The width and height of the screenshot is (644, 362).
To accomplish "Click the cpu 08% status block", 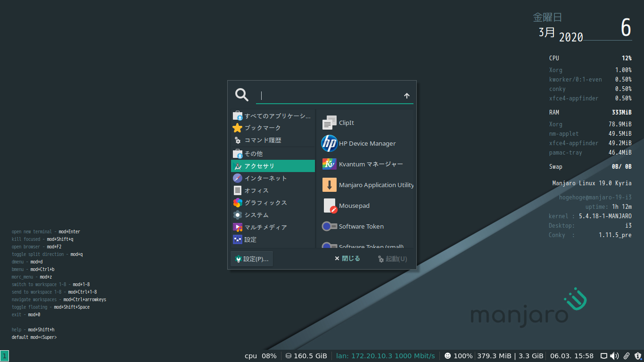I will click(x=261, y=356).
